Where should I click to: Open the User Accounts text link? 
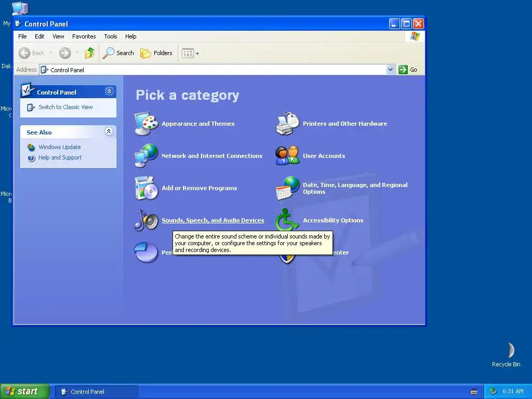coord(324,156)
